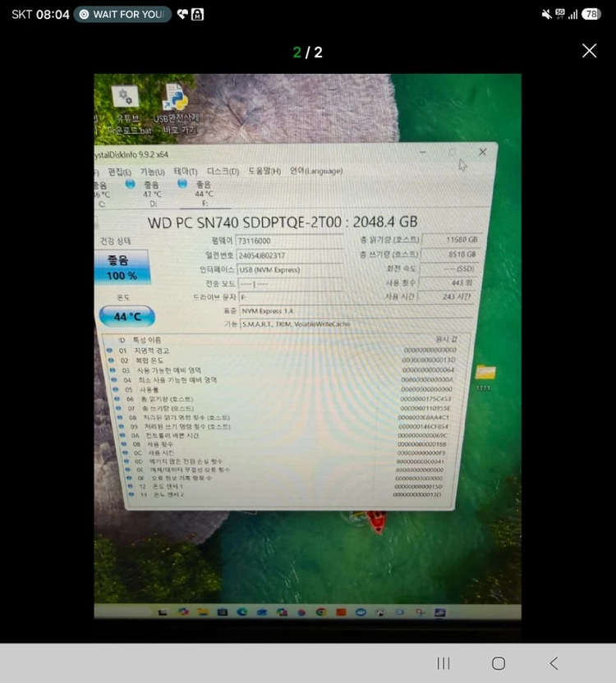Viewport: 616px width, 683px height.
Task: Open the 테마(T) menu
Action: click(186, 172)
